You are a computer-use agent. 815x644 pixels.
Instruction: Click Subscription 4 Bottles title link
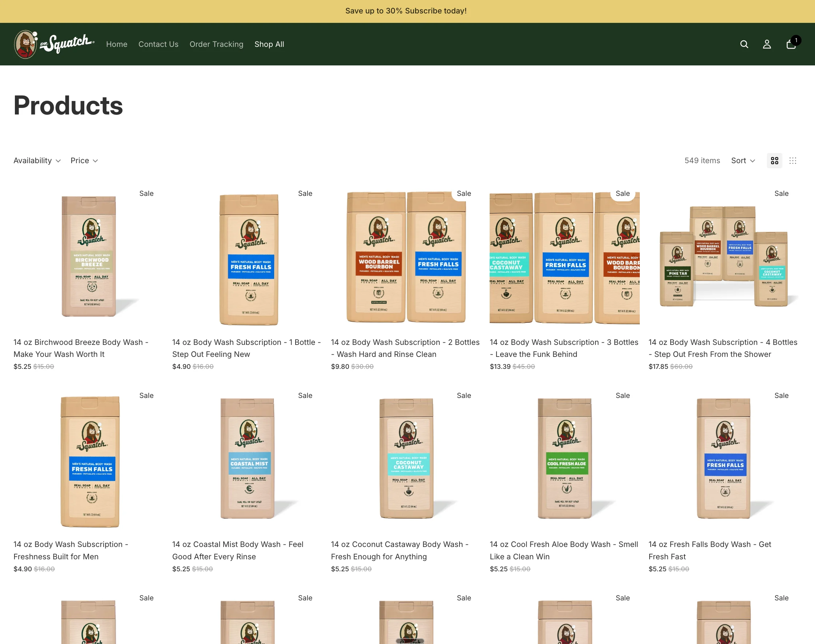click(723, 348)
